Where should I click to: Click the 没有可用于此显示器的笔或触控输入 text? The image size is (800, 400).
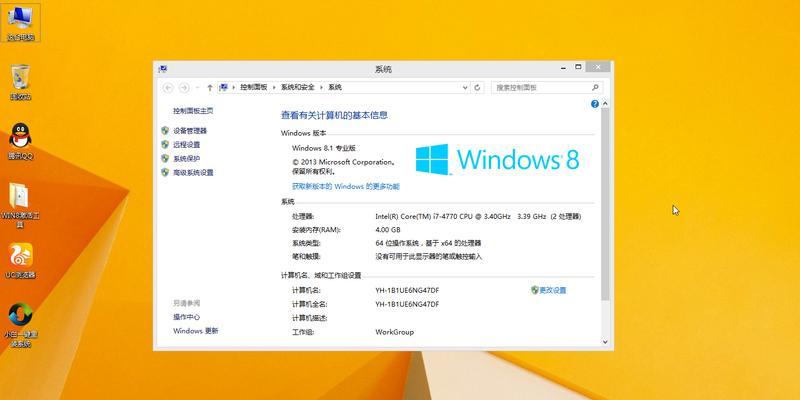[x=429, y=256]
